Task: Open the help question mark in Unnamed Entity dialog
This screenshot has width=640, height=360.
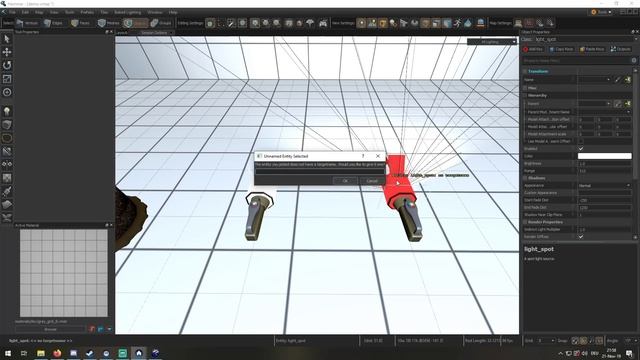Action: [x=363, y=156]
